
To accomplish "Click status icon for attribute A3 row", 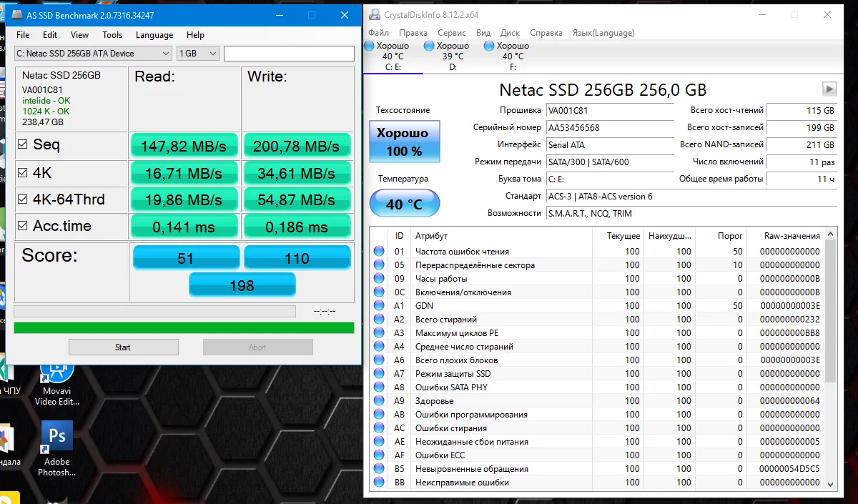I will click(x=379, y=332).
